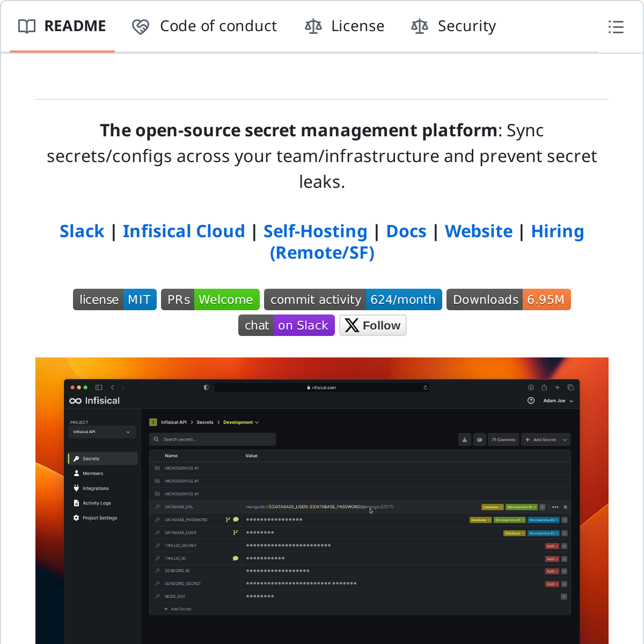644x644 pixels.
Task: Click the Hiring (Remote/SF) link
Action: [322, 253]
